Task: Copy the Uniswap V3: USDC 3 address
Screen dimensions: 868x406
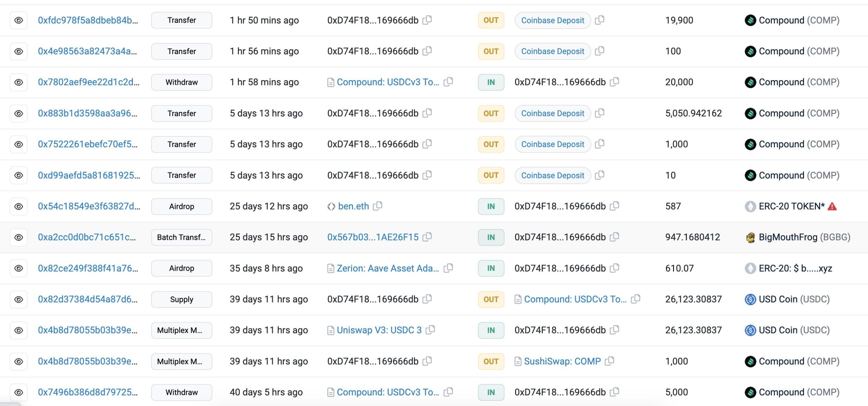Action: point(431,330)
